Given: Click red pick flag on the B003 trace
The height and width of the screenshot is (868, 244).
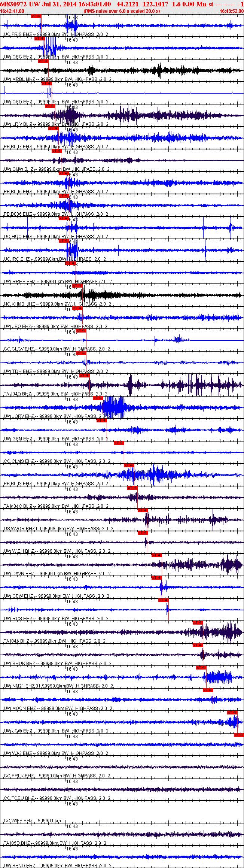Looking at the screenshot, I should [129, 465].
